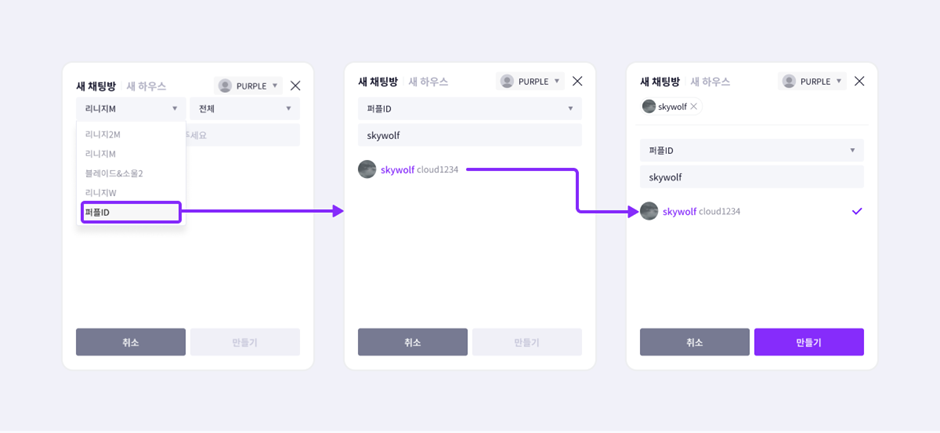
Task: Open the 전체 server dropdown
Action: tap(245, 109)
